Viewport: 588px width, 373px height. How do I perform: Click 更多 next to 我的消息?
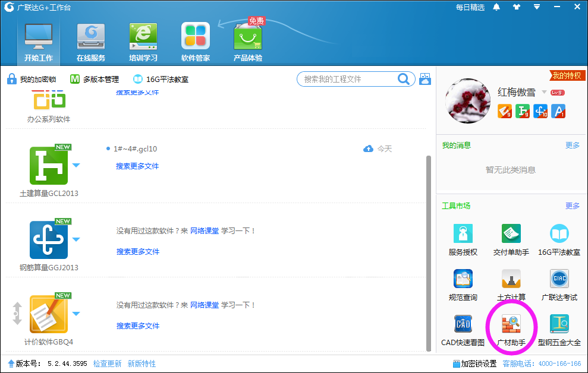pyautogui.click(x=573, y=146)
